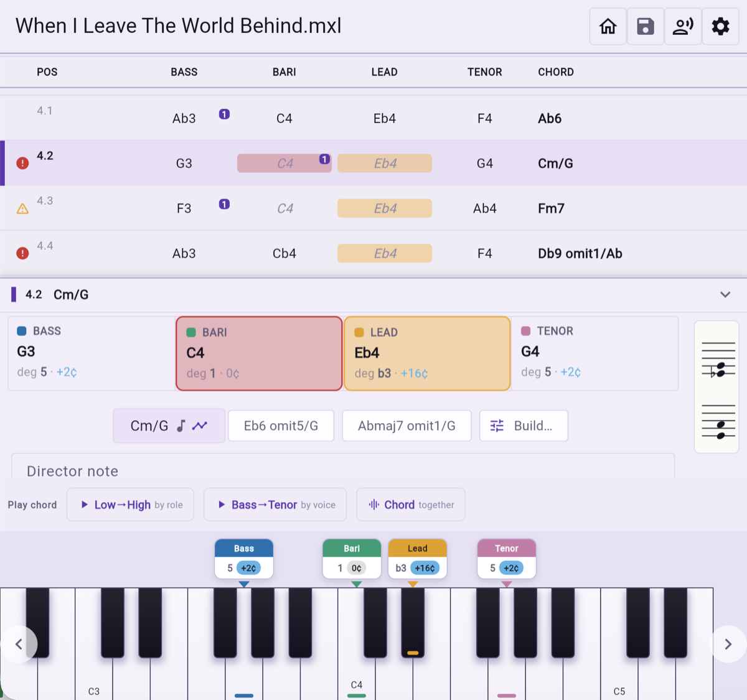
Task: Click the G3 bass cell in row 4.2
Action: [184, 164]
